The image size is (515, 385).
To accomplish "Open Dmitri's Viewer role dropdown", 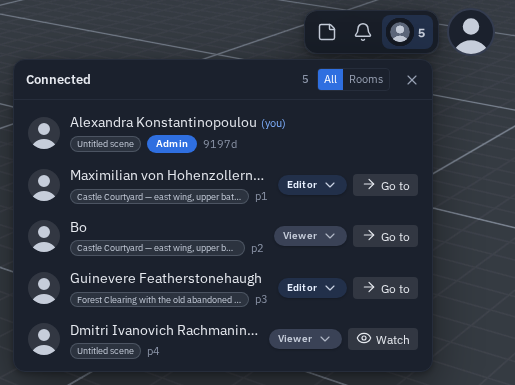I will tap(305, 339).
